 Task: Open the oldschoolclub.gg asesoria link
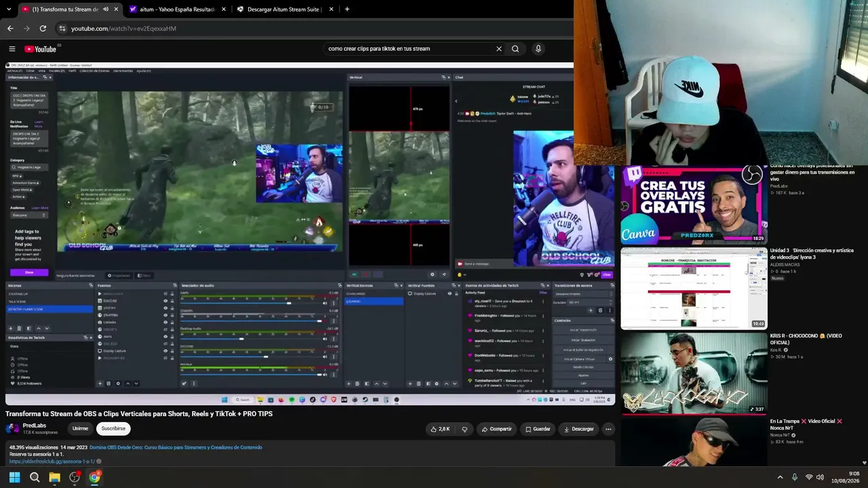52,462
